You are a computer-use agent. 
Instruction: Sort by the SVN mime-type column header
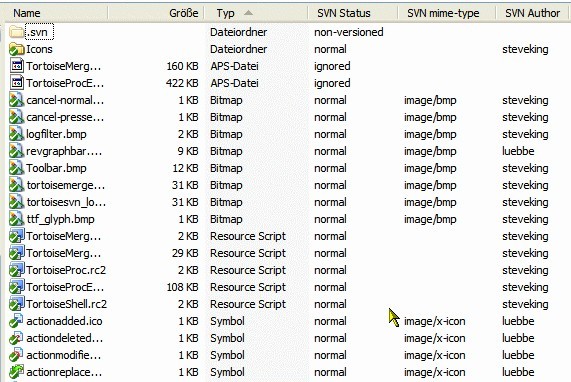point(446,13)
